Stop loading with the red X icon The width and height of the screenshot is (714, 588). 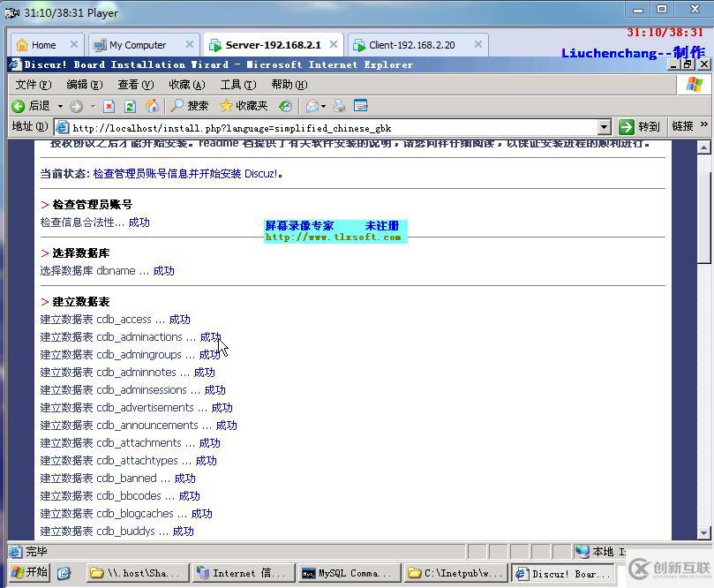pos(109,107)
